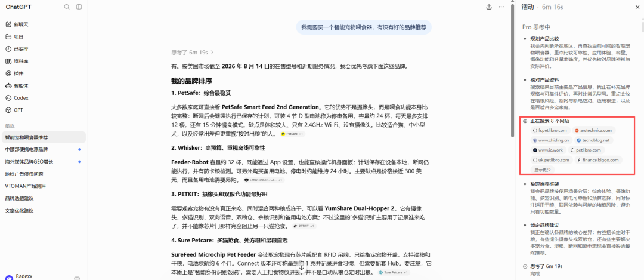Click the 锁定品牌建议 activity step

(x=544, y=225)
